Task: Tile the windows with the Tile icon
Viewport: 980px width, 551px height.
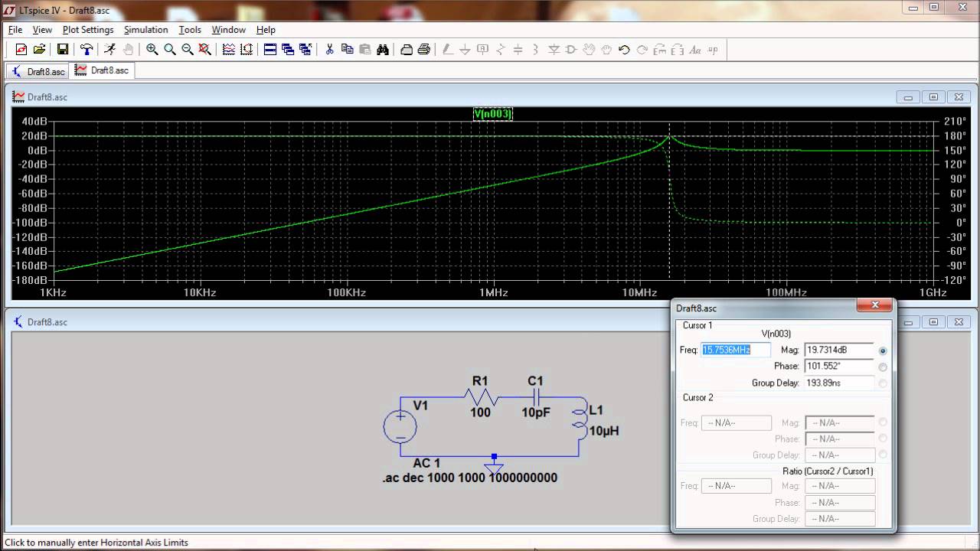Action: pyautogui.click(x=269, y=49)
